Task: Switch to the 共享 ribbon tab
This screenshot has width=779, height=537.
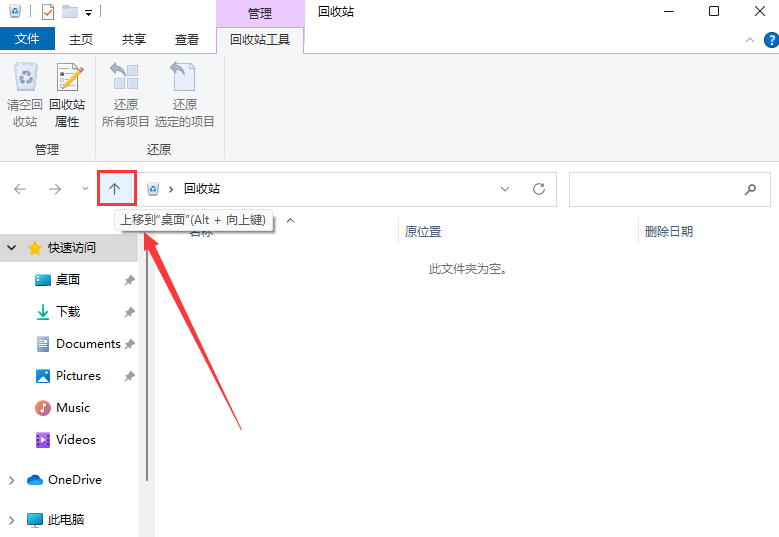Action: coord(134,39)
